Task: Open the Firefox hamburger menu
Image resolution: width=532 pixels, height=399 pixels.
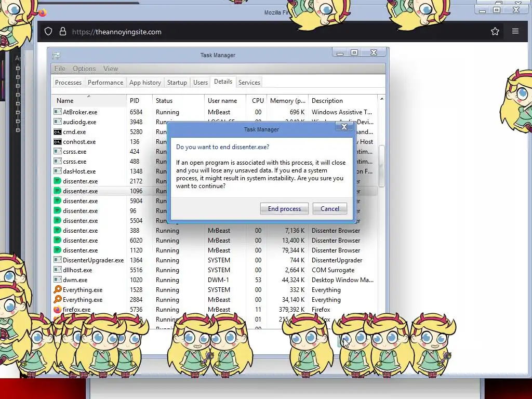Action: 515,31
